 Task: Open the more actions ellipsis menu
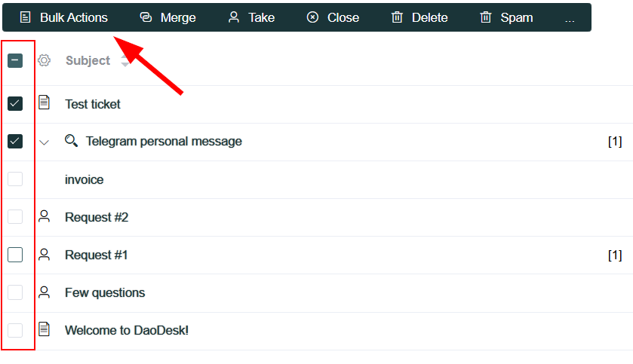(x=570, y=20)
